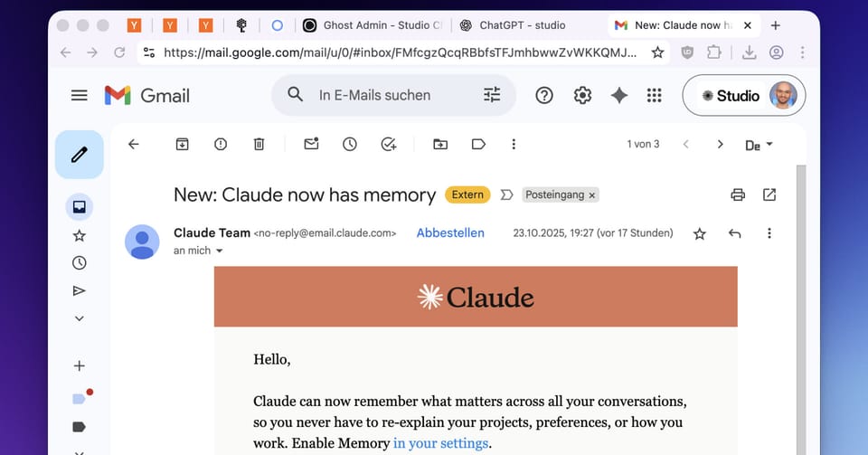The height and width of the screenshot is (455, 868).
Task: Print the email using printer icon
Action: point(738,194)
